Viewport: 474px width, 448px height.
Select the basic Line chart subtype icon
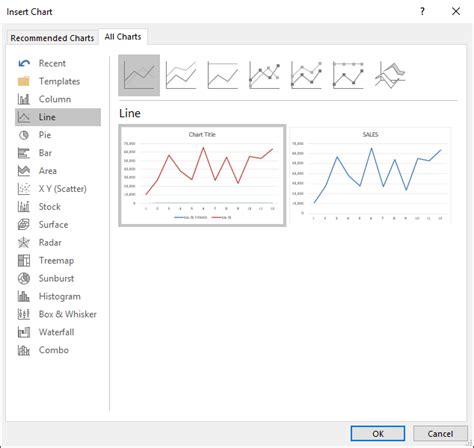(139, 75)
